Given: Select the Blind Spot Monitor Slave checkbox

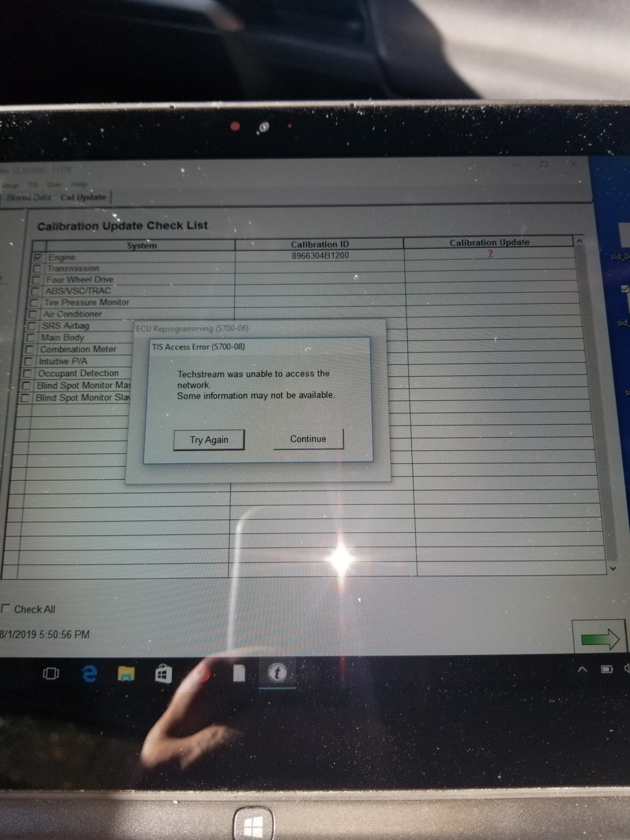Looking at the screenshot, I should (25, 398).
